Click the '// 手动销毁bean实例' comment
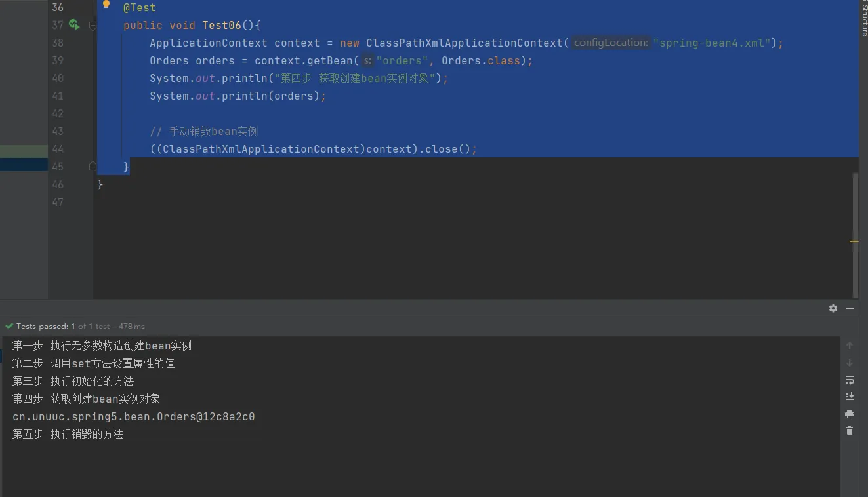868x497 pixels. 204,131
